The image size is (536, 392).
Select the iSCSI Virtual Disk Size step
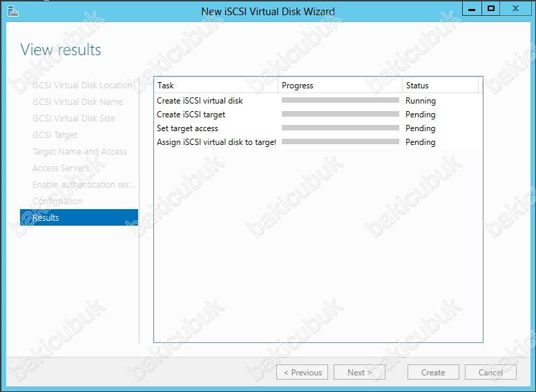pyautogui.click(x=73, y=119)
